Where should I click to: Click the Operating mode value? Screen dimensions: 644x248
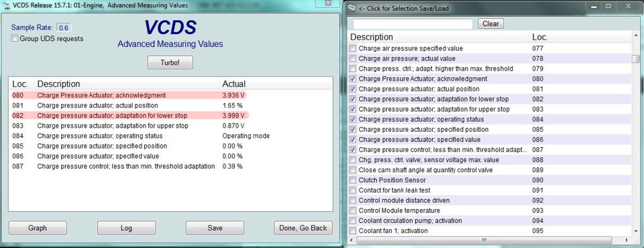pyautogui.click(x=246, y=136)
